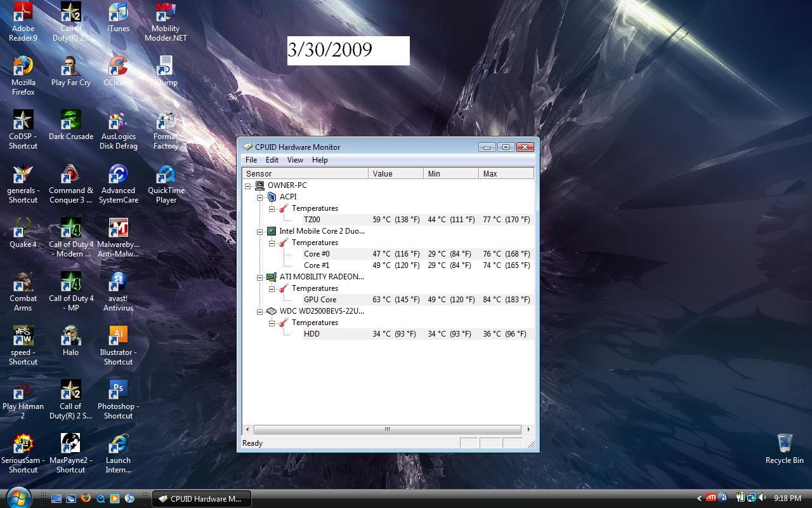Open Combat Arms desktop shortcut

(23, 291)
